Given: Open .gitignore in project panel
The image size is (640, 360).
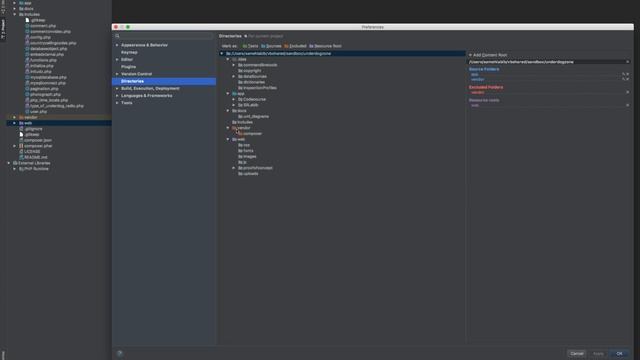Looking at the screenshot, I should point(31,129).
